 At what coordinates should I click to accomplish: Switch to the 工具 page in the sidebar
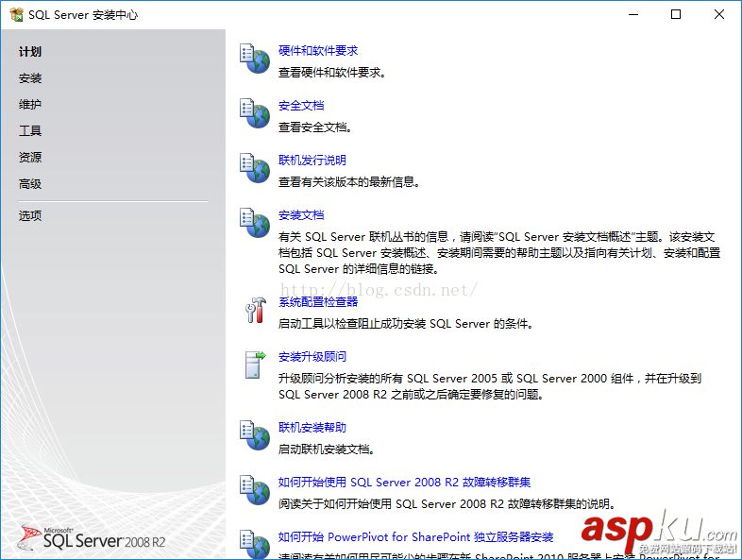30,130
